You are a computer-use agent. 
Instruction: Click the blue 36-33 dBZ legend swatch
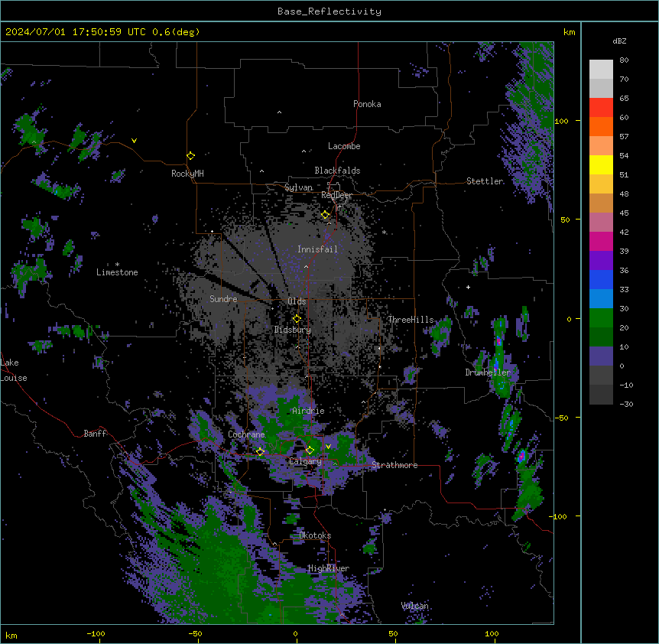[601, 279]
